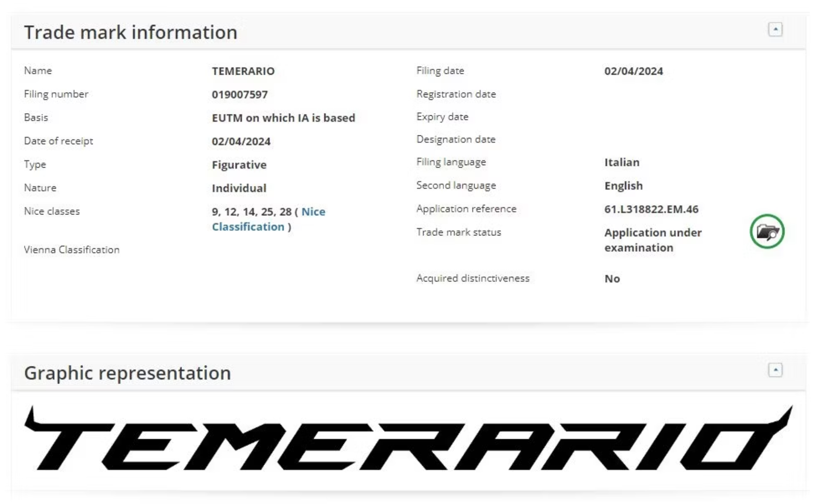Select the date of receipt value 02/04/2024
Screen dimensions: 819x504
point(241,142)
